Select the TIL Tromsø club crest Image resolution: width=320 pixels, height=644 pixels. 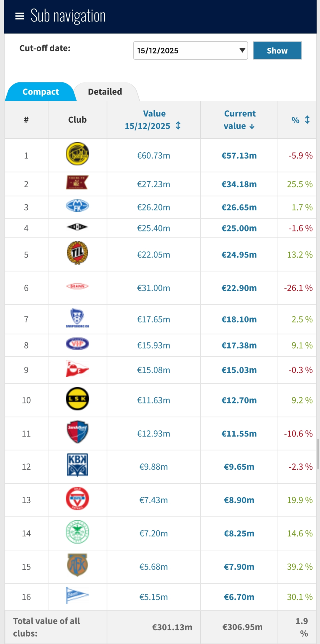(x=77, y=253)
